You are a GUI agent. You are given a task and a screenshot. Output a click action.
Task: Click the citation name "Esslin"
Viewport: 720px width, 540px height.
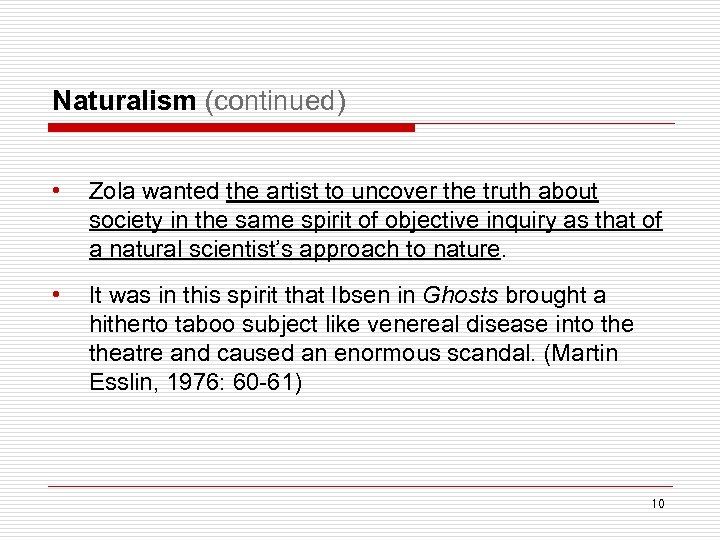[116, 381]
